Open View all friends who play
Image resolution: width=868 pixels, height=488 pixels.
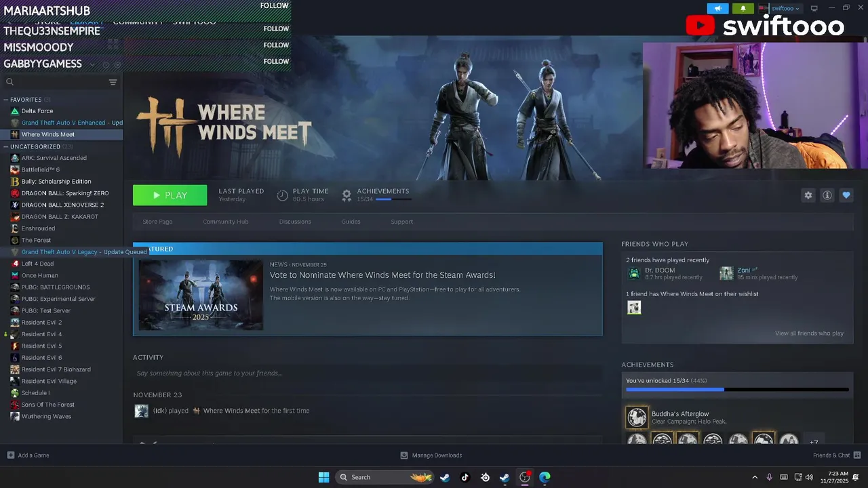(809, 333)
